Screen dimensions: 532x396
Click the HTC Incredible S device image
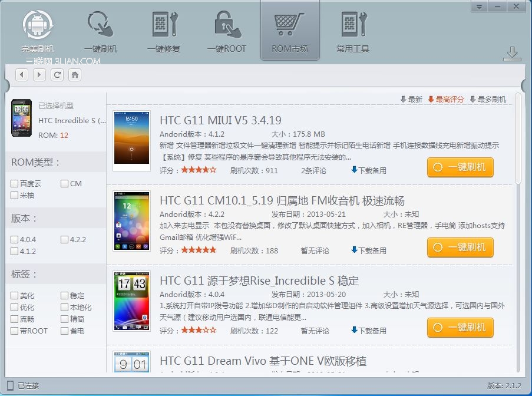[x=21, y=118]
